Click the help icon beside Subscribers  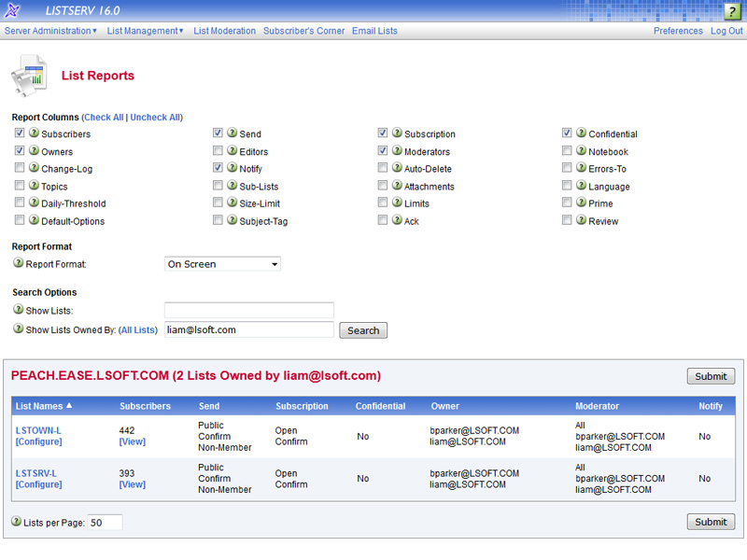(34, 133)
